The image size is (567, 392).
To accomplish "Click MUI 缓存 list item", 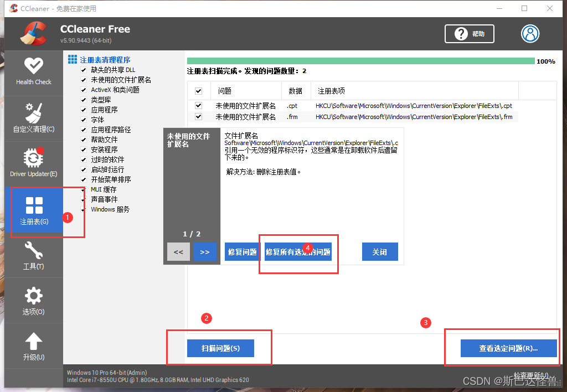I will click(104, 189).
